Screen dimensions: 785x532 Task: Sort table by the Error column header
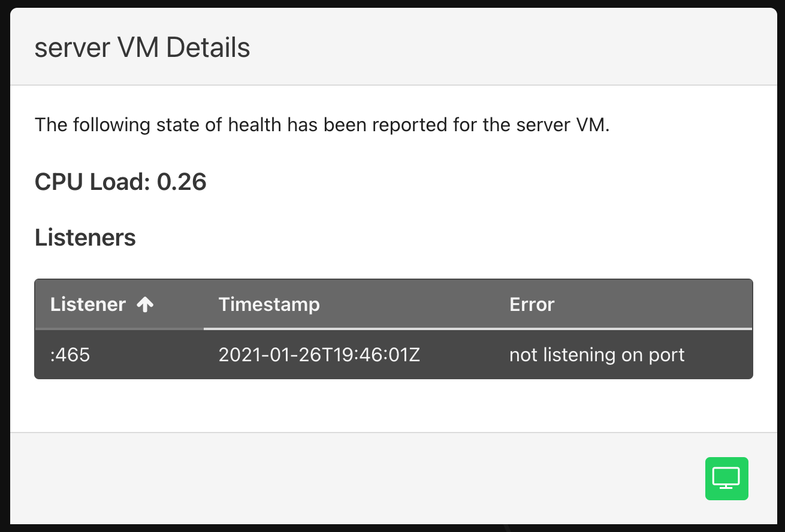[532, 304]
